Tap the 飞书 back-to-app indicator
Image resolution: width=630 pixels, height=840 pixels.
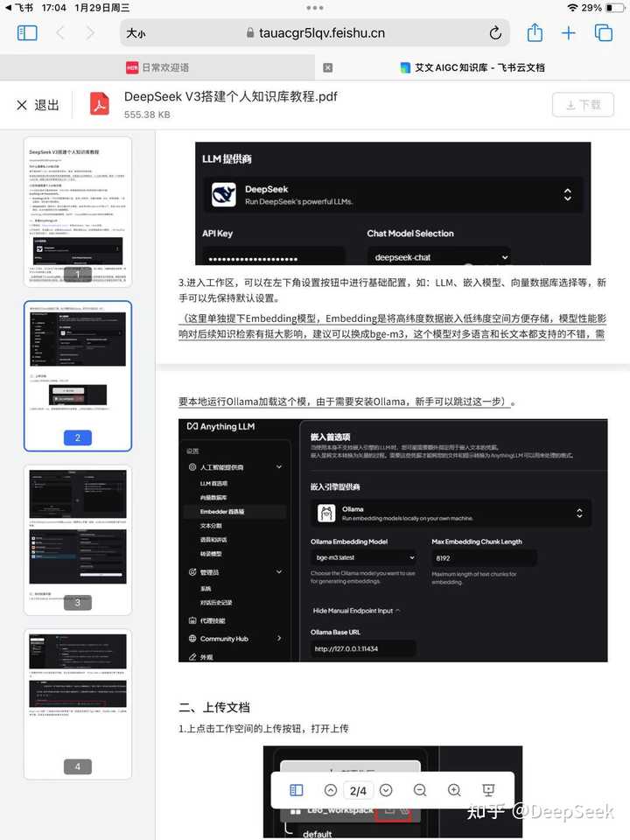coord(18,8)
